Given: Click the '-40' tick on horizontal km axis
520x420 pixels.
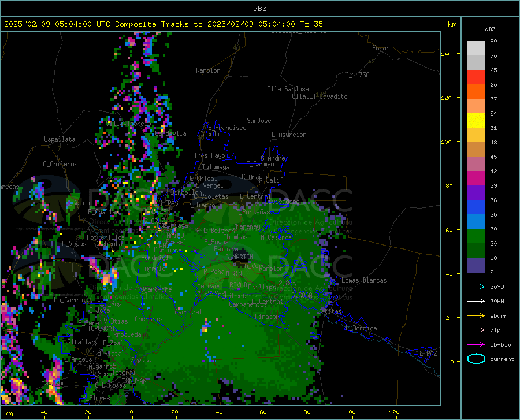Looking at the screenshot, I should click(42, 412).
